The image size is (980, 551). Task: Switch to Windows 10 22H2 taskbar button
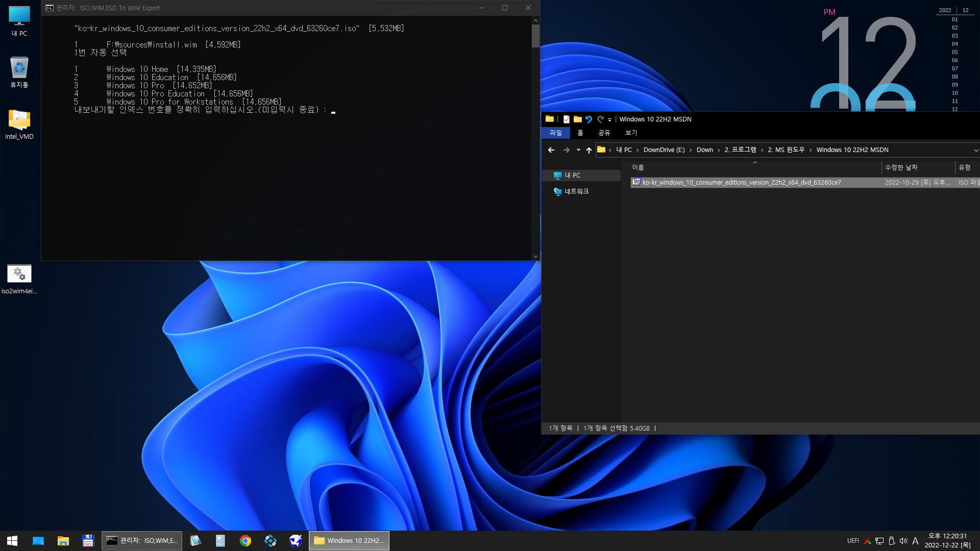[349, 541]
